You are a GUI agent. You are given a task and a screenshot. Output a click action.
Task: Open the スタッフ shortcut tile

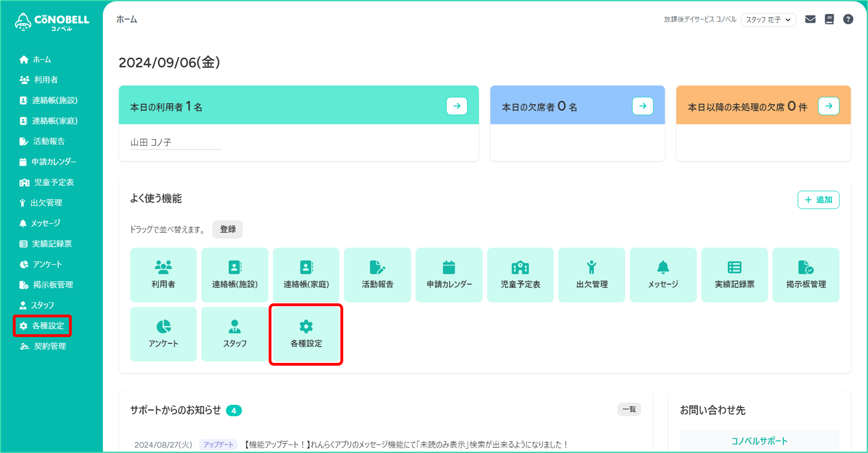pyautogui.click(x=235, y=334)
